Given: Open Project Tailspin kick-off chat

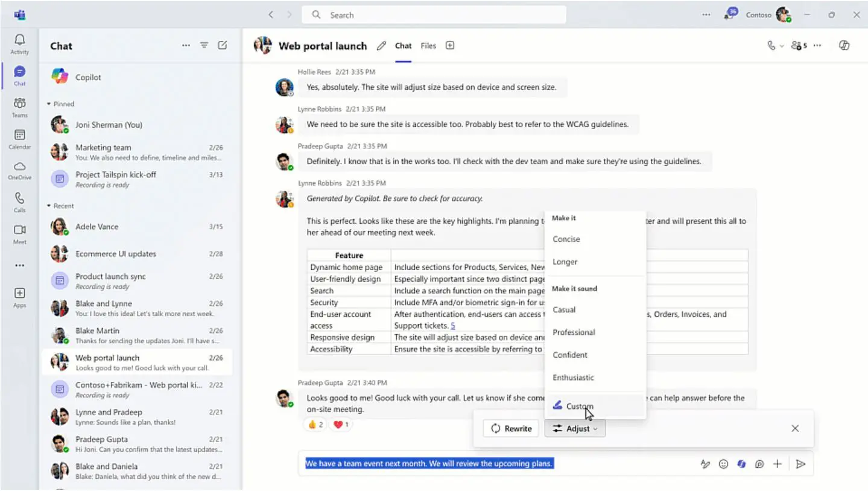Looking at the screenshot, I should 138,179.
